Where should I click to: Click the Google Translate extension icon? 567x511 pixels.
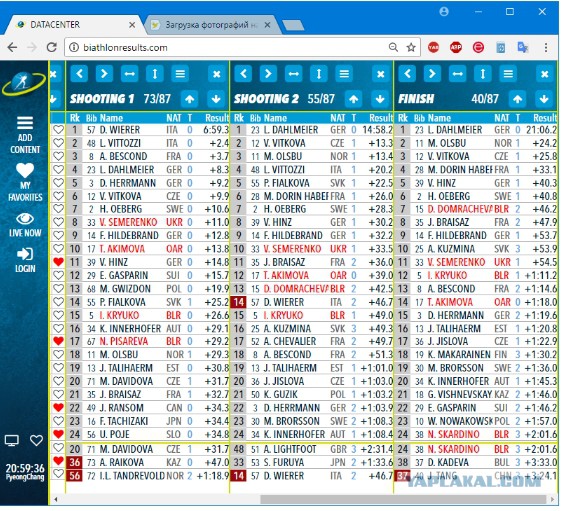523,47
